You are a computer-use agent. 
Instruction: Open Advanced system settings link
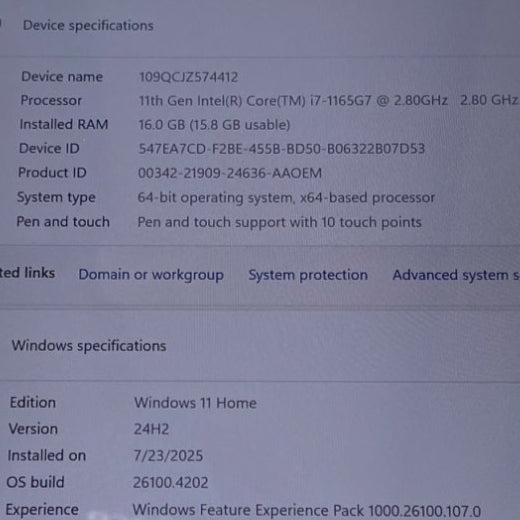click(x=456, y=275)
